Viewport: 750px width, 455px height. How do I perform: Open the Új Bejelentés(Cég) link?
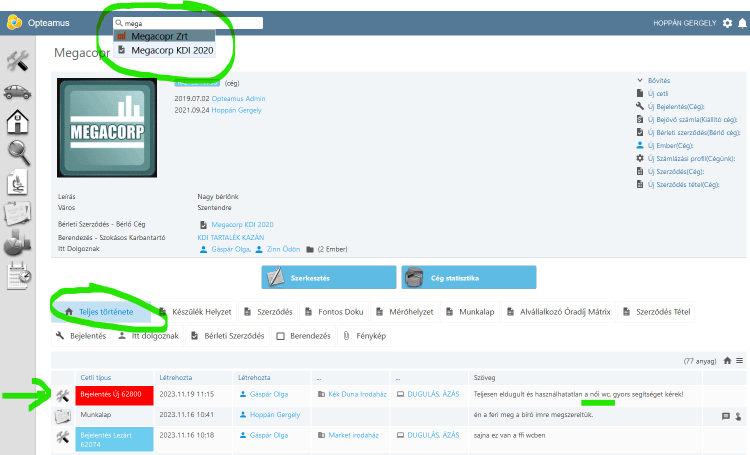[x=681, y=106]
